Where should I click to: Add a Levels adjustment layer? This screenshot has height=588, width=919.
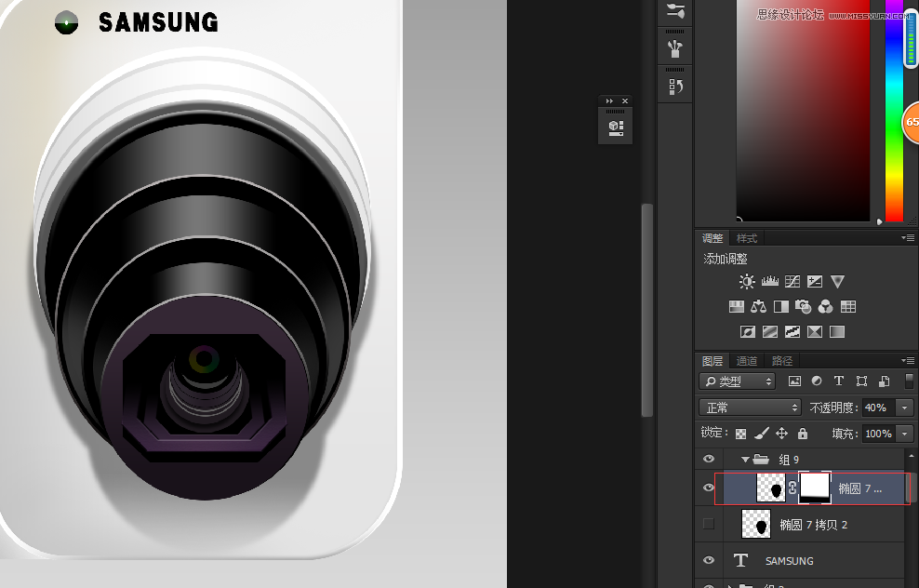[x=769, y=281]
